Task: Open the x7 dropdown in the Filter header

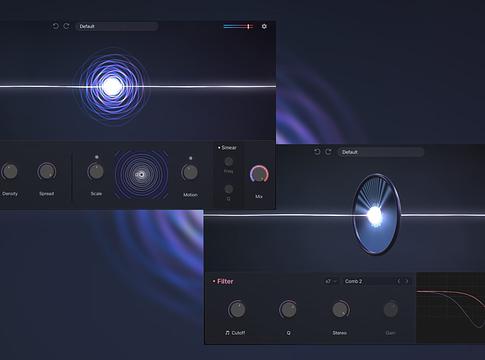Action: click(331, 281)
